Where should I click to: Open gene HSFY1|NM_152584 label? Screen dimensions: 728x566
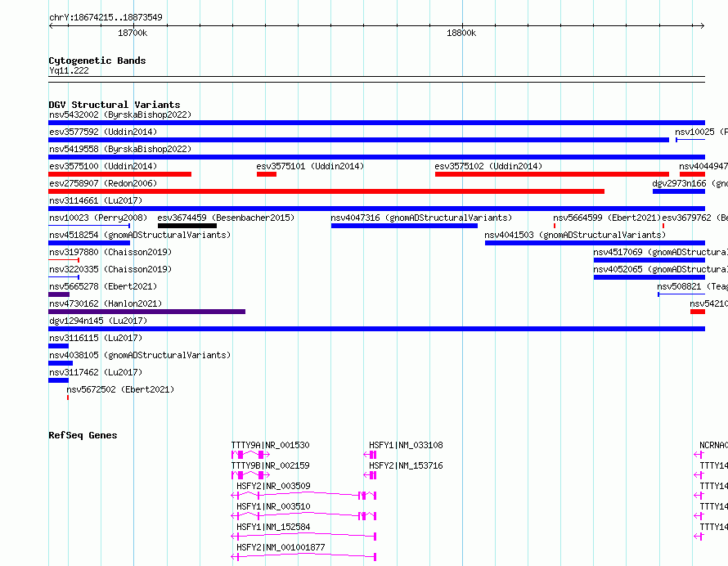tap(273, 527)
